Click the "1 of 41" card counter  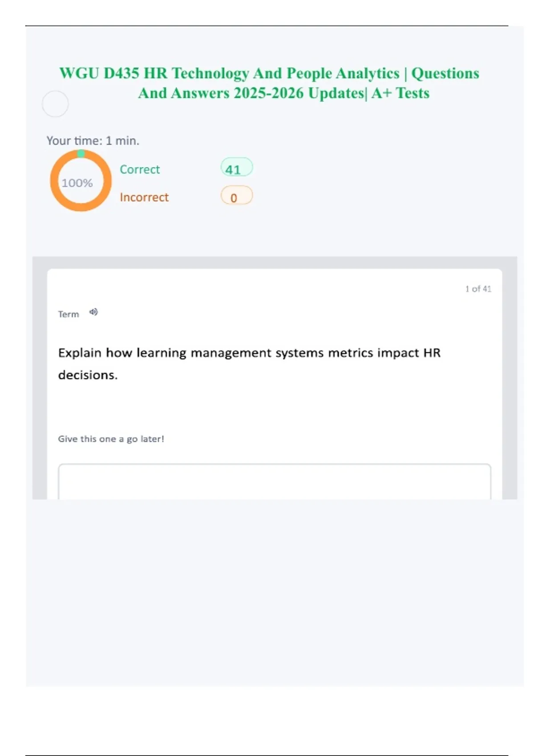click(478, 289)
